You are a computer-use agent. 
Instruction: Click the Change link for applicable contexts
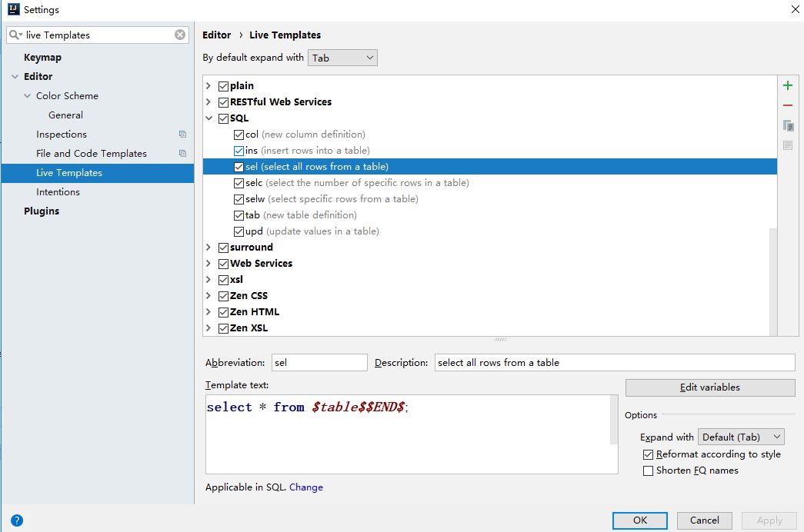(306, 487)
